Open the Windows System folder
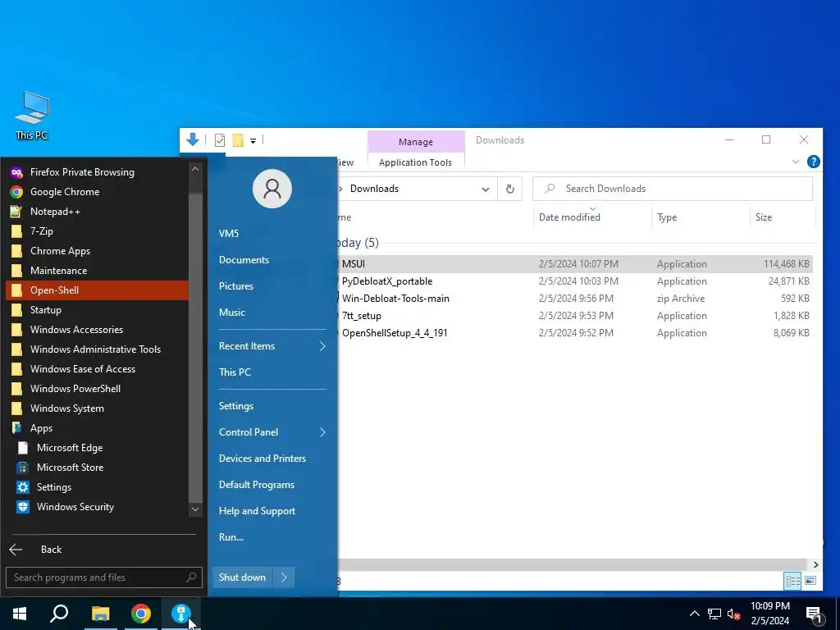This screenshot has width=840, height=630. coord(97,409)
